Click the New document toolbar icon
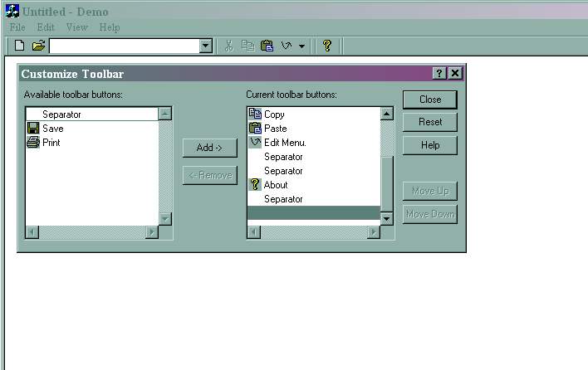The image size is (588, 370). pyautogui.click(x=19, y=46)
